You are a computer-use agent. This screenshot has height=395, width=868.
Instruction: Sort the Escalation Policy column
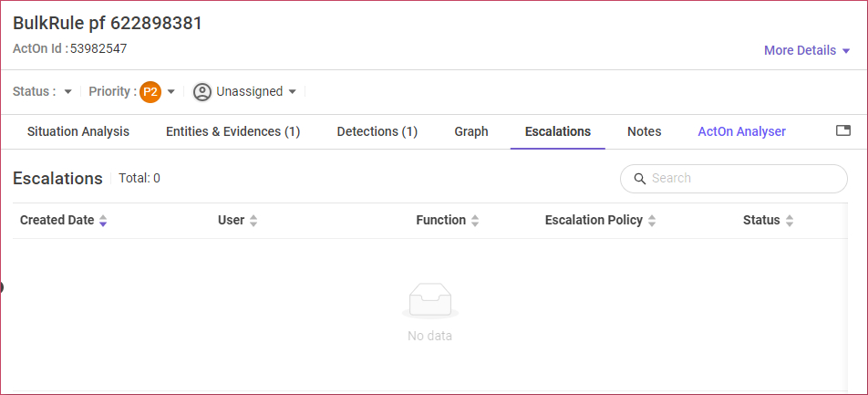652,221
